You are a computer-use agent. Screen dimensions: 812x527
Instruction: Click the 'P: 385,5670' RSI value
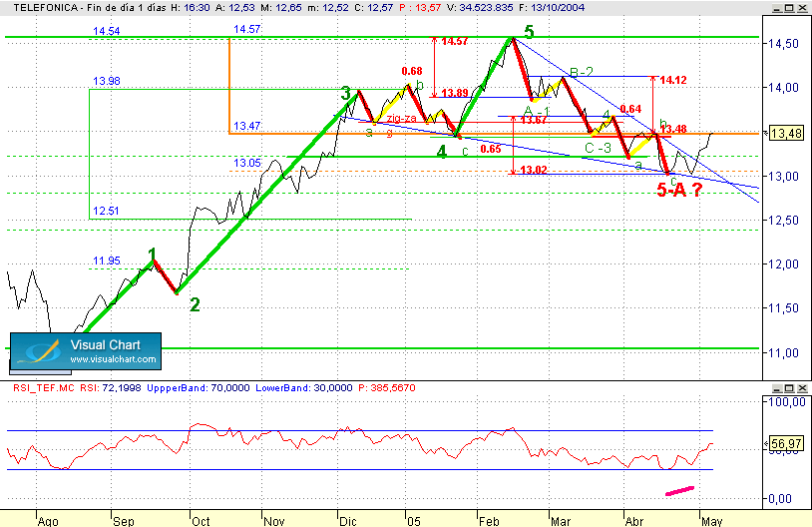point(387,388)
